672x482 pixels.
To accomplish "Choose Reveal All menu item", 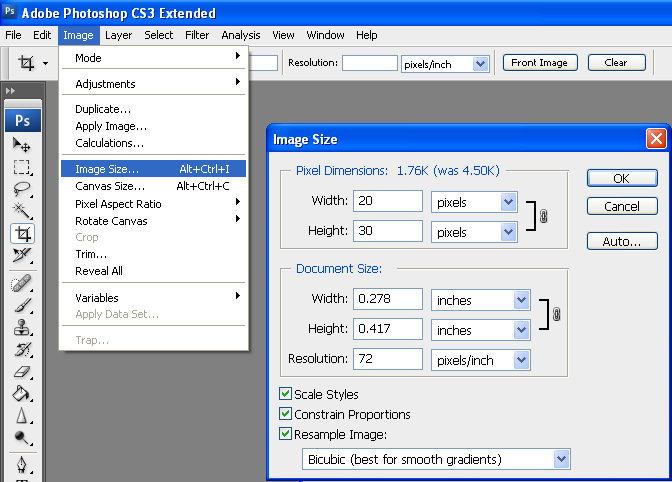I will tap(153, 271).
